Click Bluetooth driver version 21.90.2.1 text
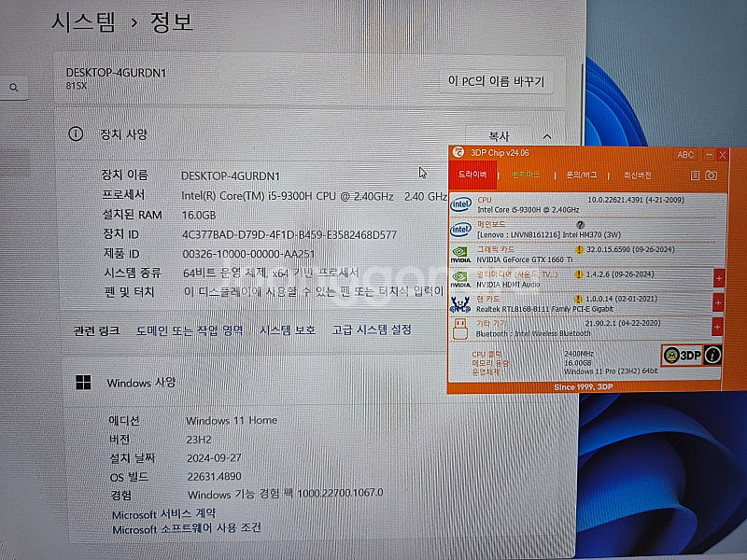 point(623,323)
